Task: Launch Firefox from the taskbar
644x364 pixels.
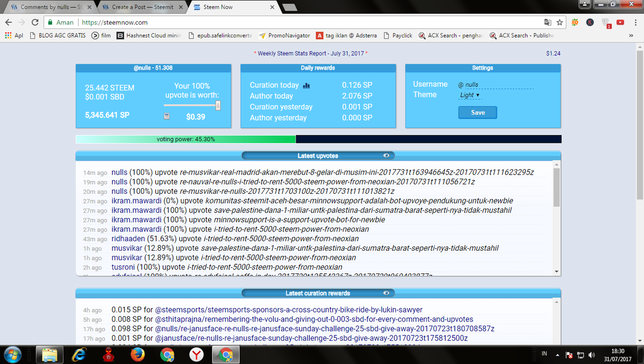Action: 137,354
